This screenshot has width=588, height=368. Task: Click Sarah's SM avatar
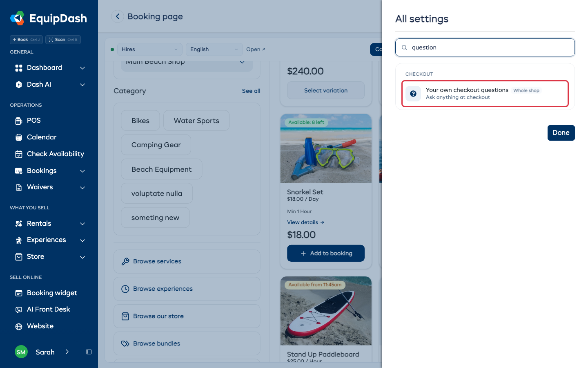[21, 352]
